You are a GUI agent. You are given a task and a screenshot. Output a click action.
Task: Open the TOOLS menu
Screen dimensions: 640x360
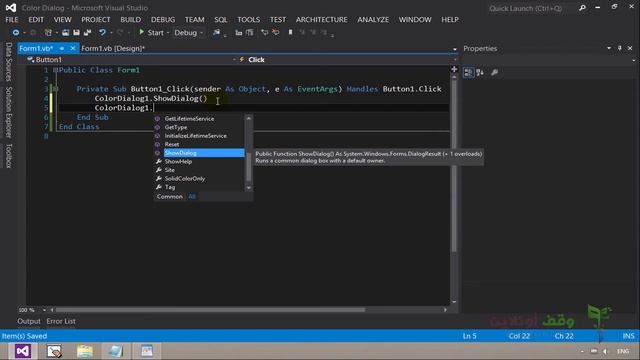point(249,20)
